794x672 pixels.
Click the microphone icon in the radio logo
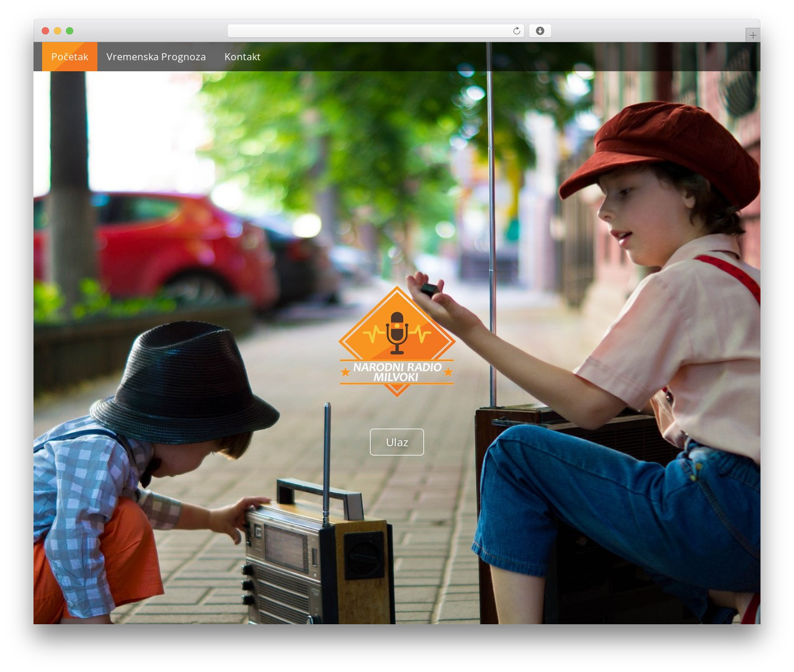coord(397,333)
